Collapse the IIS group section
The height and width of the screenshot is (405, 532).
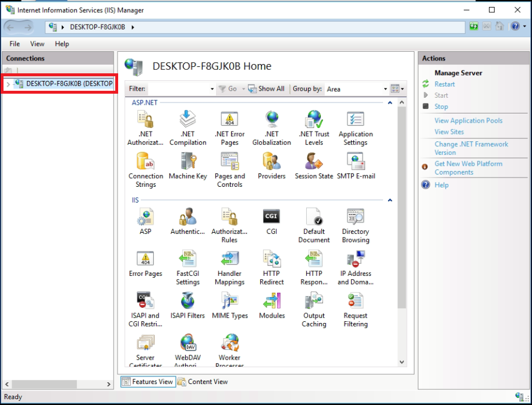(390, 200)
